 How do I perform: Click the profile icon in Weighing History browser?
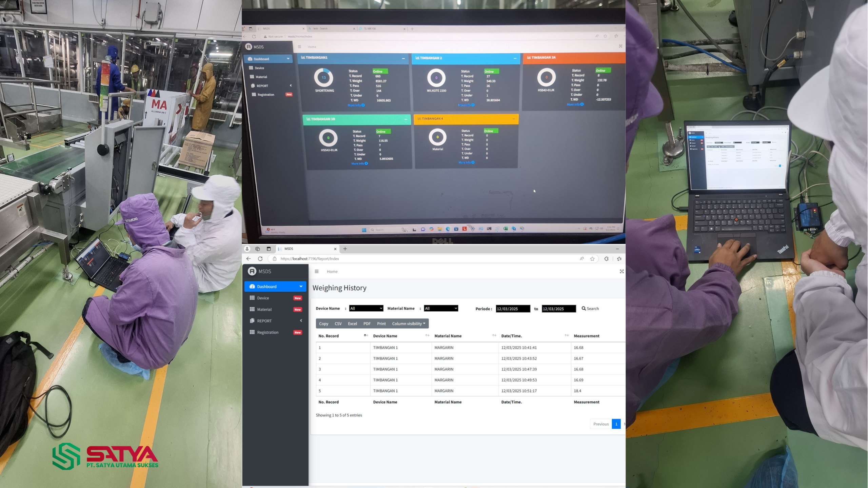[x=247, y=249]
